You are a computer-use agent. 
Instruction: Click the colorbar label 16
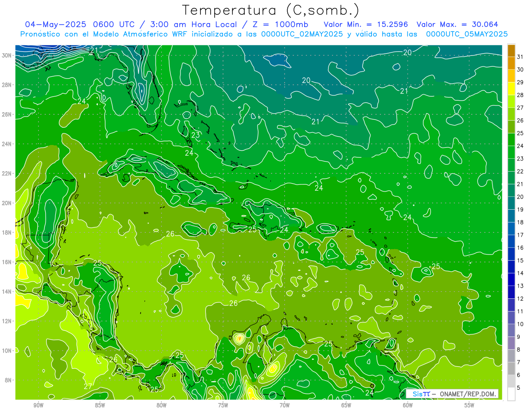pos(520,248)
